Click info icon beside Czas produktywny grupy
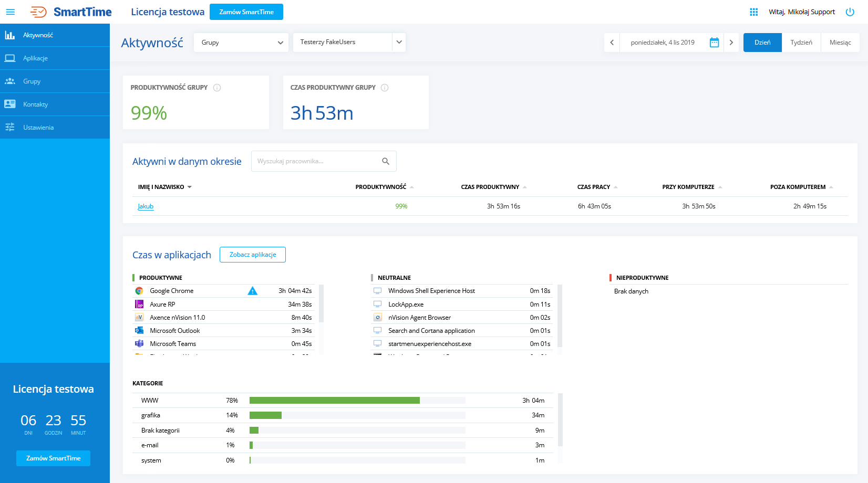 [x=385, y=88]
